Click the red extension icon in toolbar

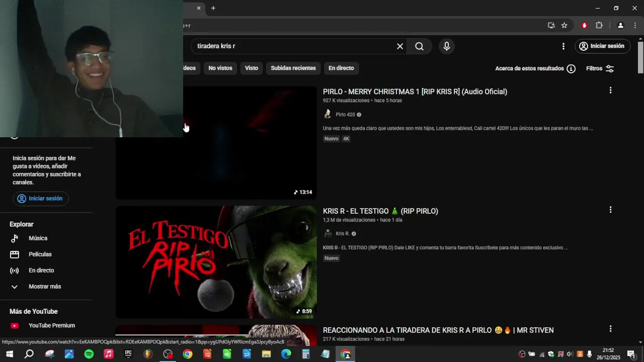pos(584,26)
